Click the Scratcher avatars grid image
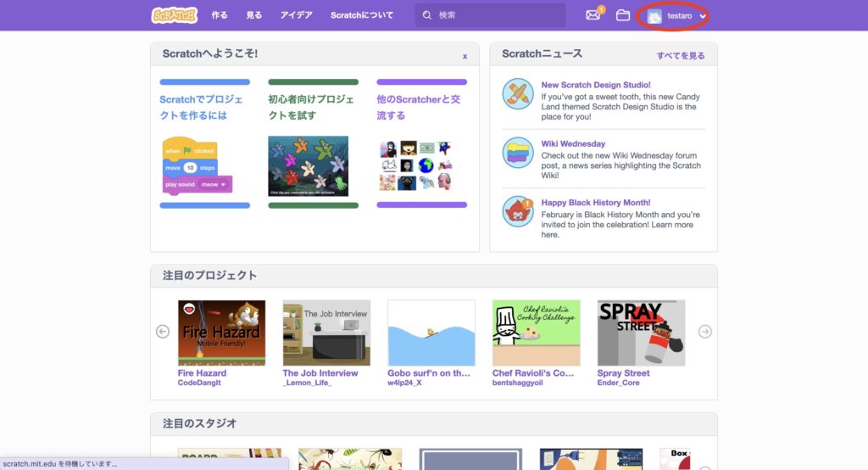The width and height of the screenshot is (868, 470). click(x=415, y=165)
